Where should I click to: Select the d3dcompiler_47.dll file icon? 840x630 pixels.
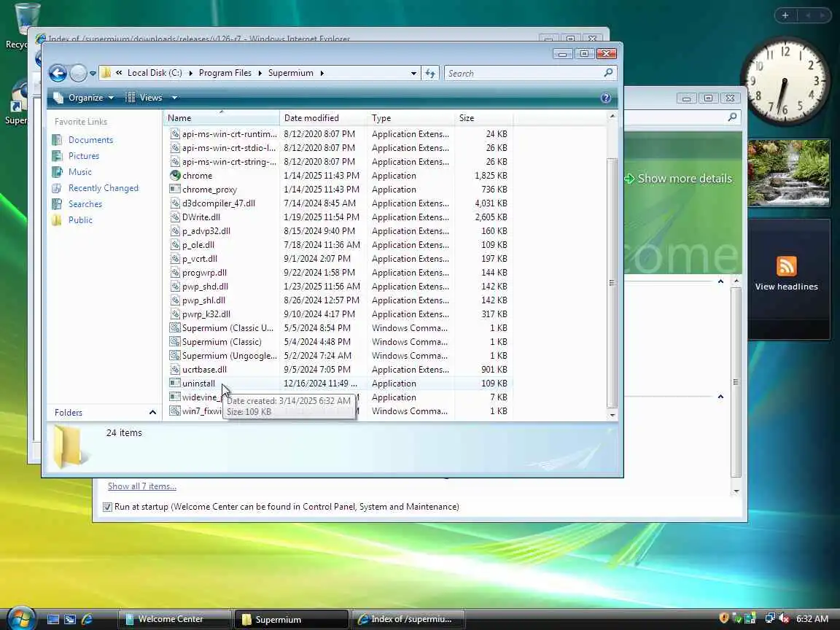click(175, 203)
